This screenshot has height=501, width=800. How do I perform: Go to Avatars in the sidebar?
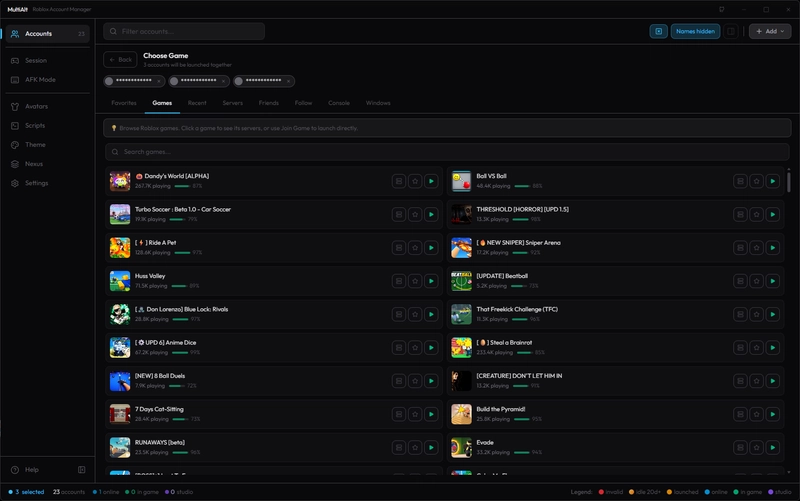(x=47, y=106)
